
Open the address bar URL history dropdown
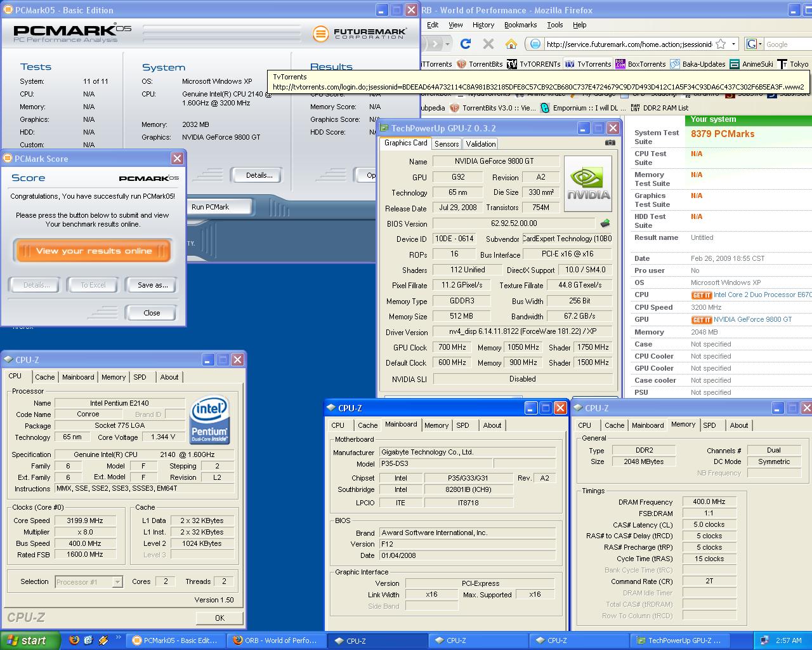[733, 44]
